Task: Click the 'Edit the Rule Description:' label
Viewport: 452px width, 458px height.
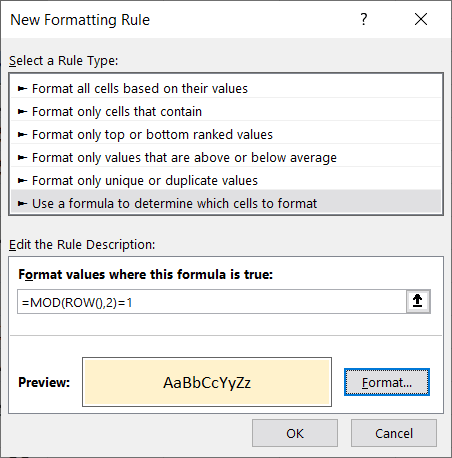Action: tap(82, 245)
